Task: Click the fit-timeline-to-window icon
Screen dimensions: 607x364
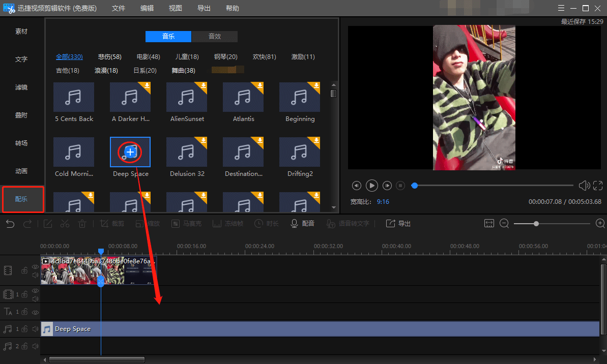Action: pyautogui.click(x=489, y=224)
